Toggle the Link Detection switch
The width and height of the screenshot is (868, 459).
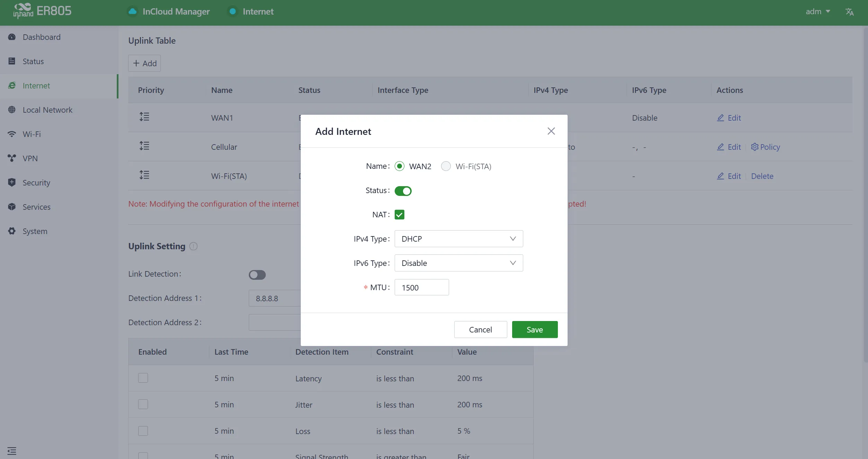[x=257, y=275]
